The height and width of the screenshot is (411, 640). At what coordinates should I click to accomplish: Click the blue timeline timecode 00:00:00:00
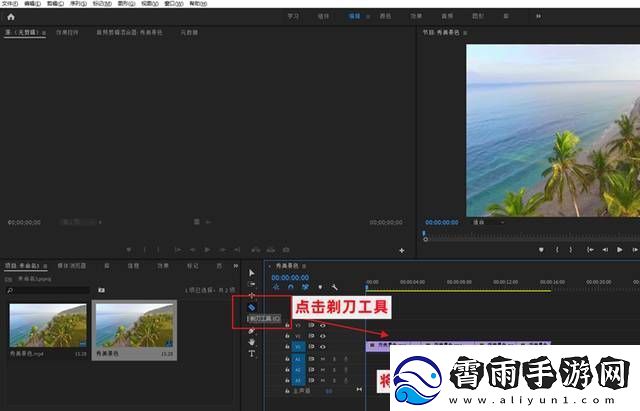(290, 278)
